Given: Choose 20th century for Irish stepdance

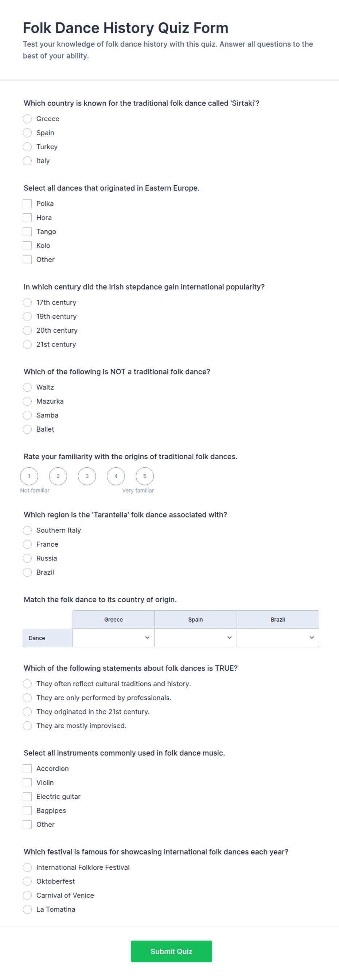Looking at the screenshot, I should pos(27,330).
